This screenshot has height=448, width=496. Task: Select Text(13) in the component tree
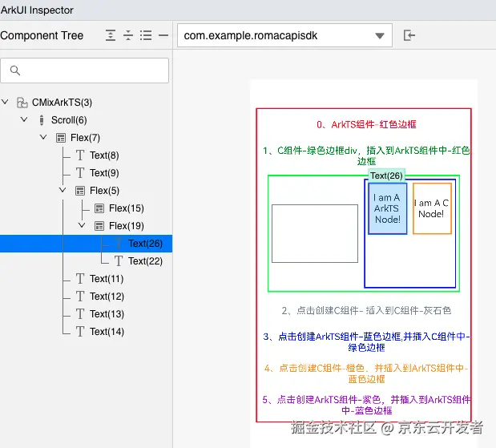(x=107, y=314)
